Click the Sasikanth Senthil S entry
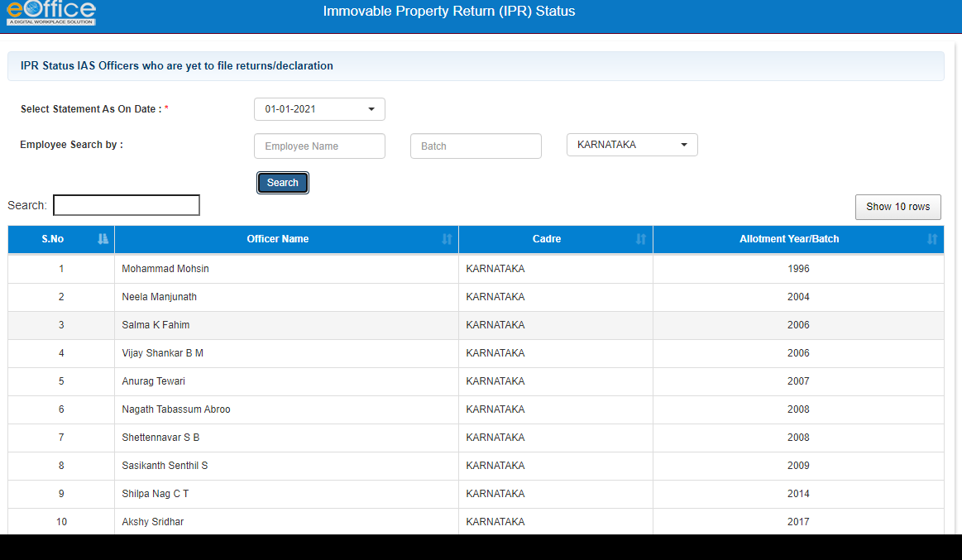The height and width of the screenshot is (560, 962). click(x=165, y=466)
